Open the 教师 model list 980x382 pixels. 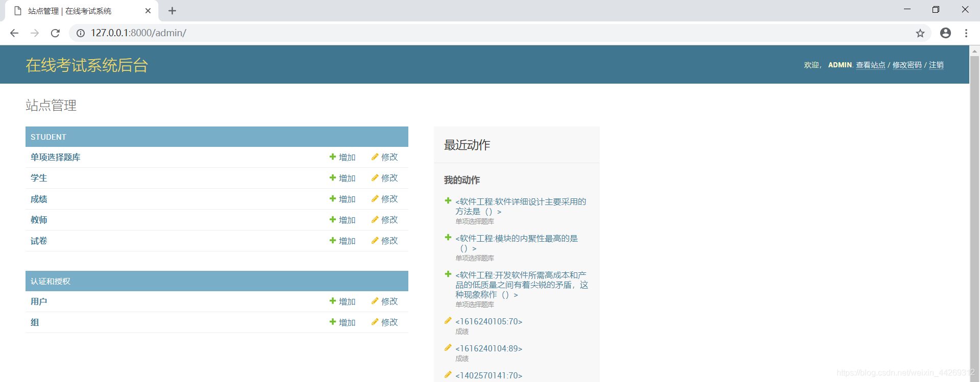[39, 220]
